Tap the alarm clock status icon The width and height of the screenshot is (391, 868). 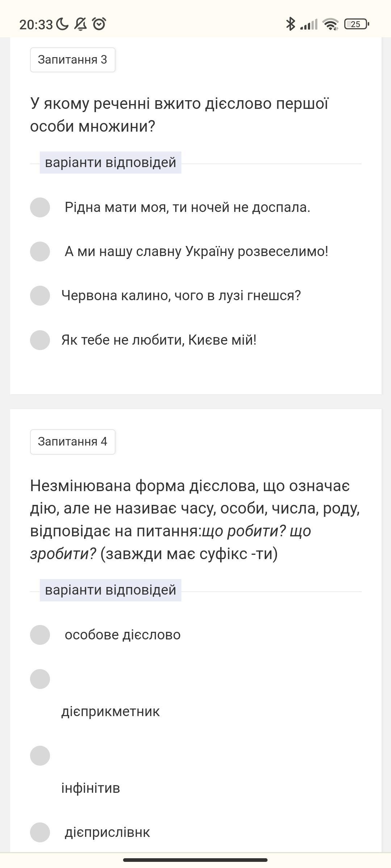[x=99, y=24]
